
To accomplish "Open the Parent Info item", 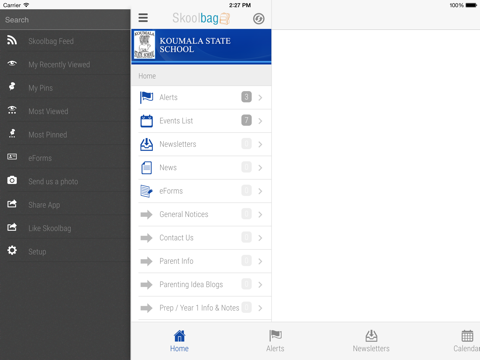I will click(201, 261).
